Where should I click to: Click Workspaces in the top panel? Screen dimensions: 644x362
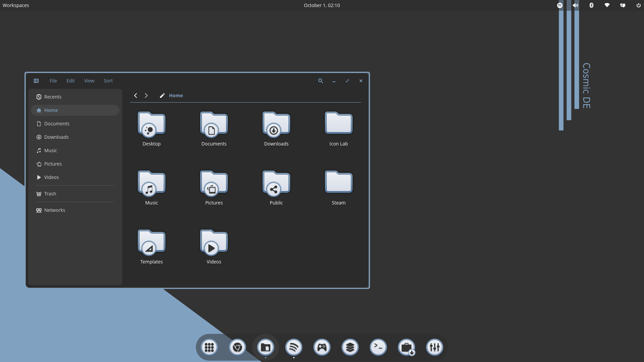tap(16, 5)
